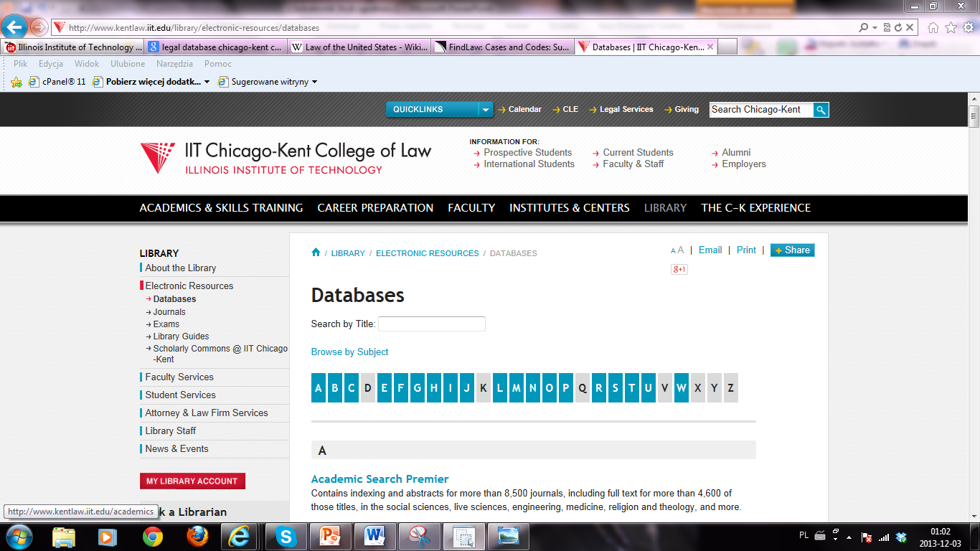The image size is (980, 551).
Task: Open Firefox from the taskbar
Action: (197, 536)
